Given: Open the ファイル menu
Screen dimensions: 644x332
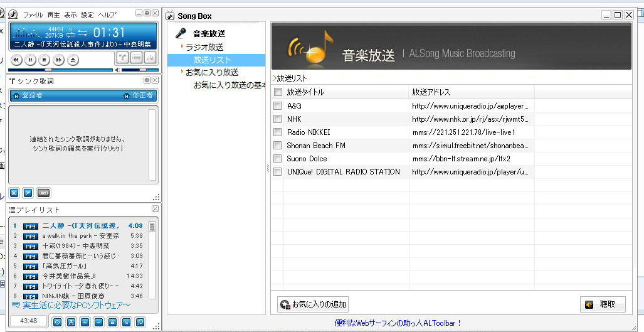Looking at the screenshot, I should point(33,14).
